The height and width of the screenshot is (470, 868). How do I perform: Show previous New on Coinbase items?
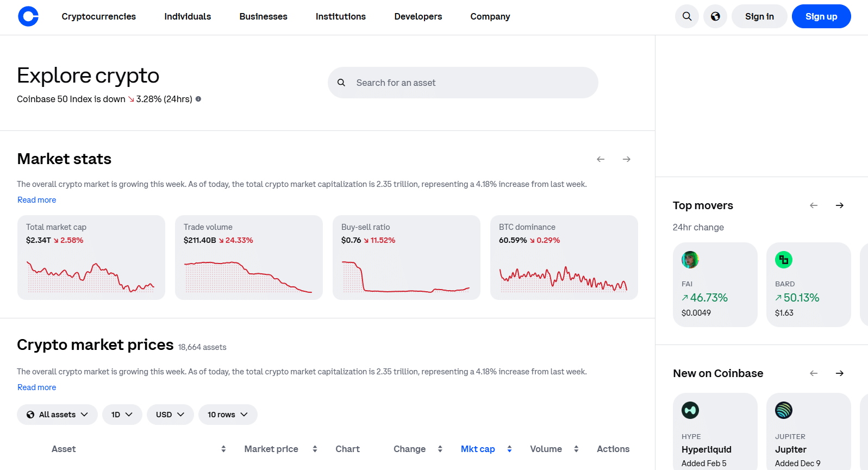[x=814, y=373]
